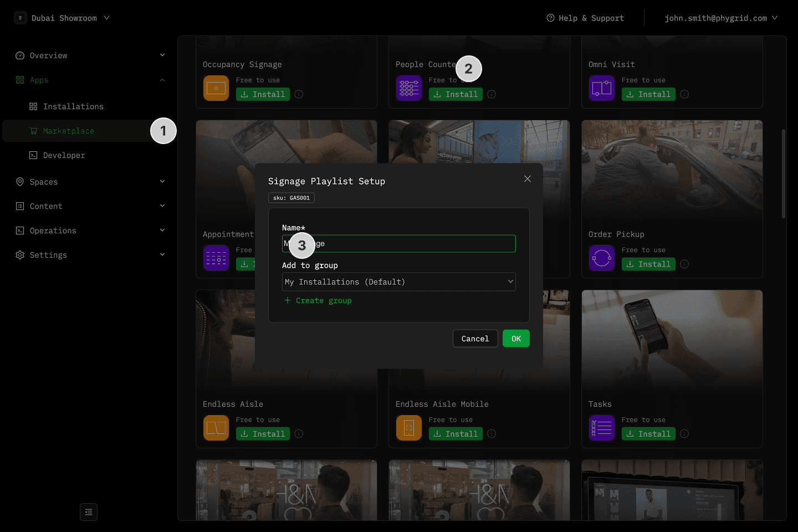The height and width of the screenshot is (532, 798).
Task: Expand the Overview section chevron
Action: 162,55
